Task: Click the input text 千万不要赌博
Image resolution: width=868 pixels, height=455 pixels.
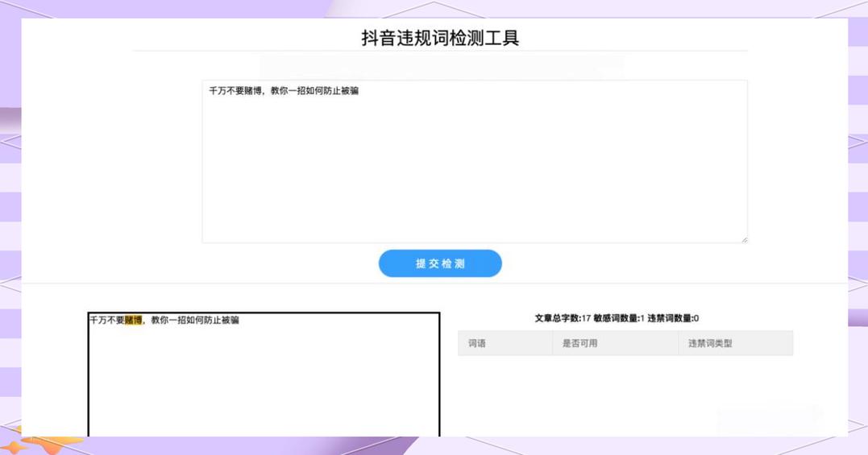Action: 235,91
